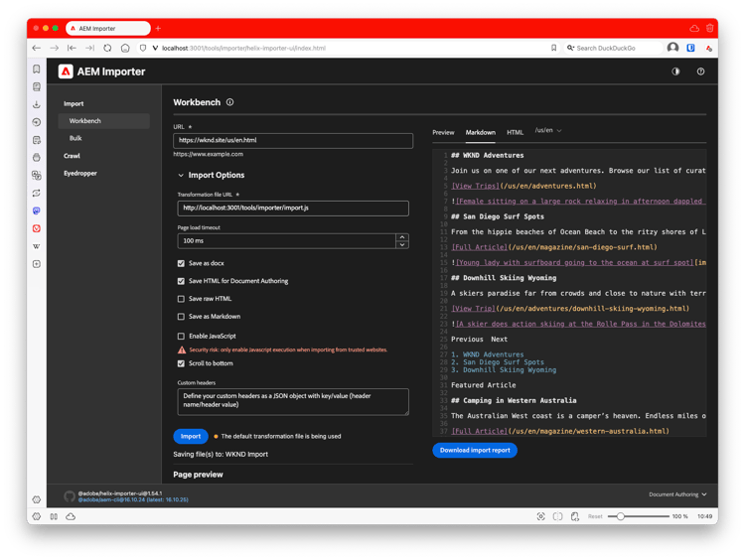The height and width of the screenshot is (560, 745).
Task: Open the sessions sync panel icon
Action: click(x=37, y=193)
